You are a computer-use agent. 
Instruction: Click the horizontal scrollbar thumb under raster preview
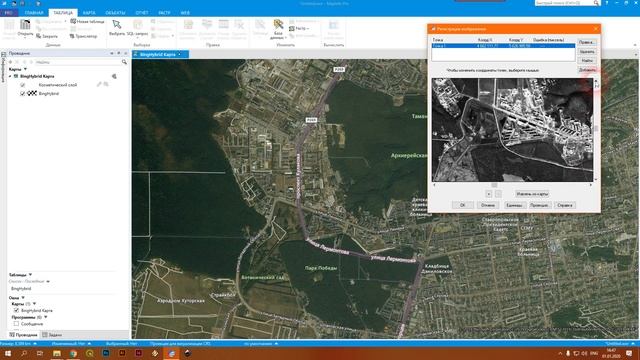coord(494,185)
